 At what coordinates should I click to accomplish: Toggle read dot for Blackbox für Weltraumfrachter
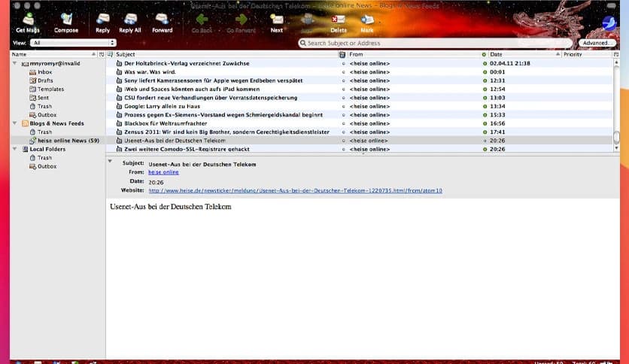point(485,123)
